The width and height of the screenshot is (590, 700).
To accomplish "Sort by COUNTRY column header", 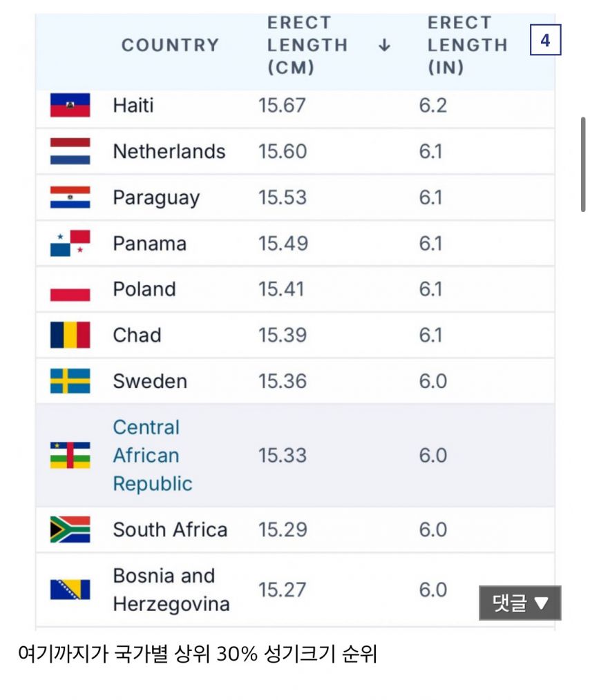I will pos(170,46).
